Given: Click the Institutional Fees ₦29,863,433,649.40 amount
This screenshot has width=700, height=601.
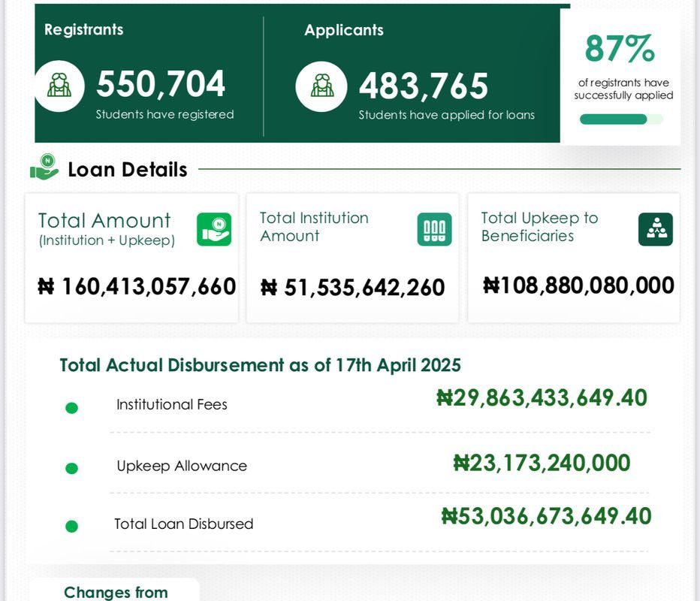Looking at the screenshot, I should [x=542, y=398].
